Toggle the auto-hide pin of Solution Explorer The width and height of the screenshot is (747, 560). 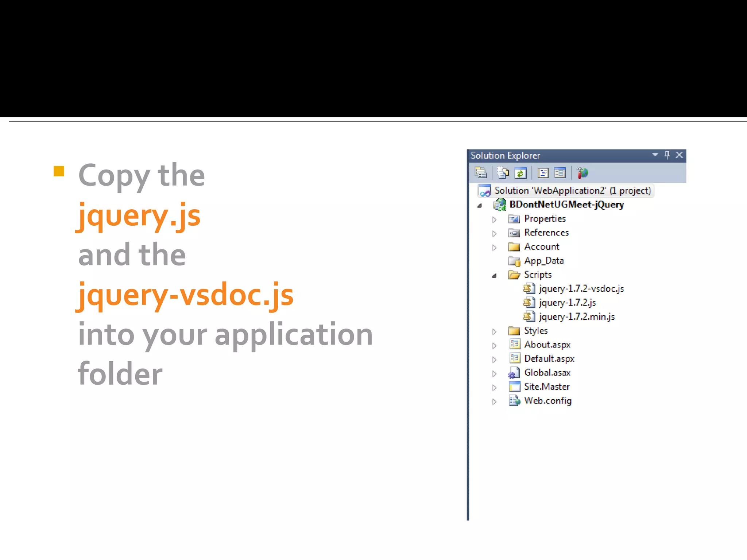click(667, 155)
